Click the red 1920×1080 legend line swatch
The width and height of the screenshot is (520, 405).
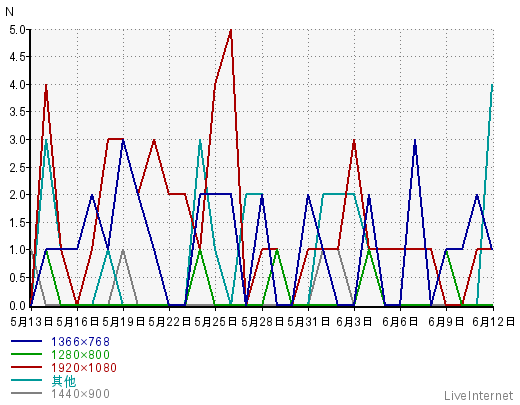tap(27, 367)
